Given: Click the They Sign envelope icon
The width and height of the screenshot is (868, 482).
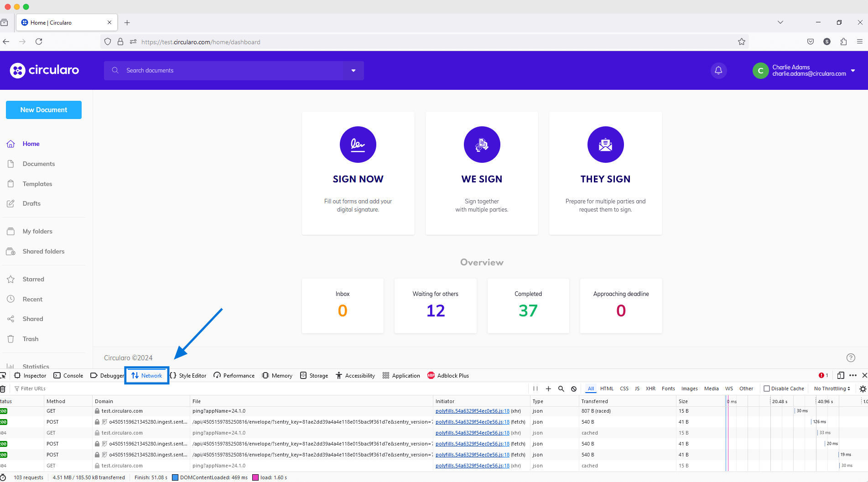Looking at the screenshot, I should click(605, 145).
